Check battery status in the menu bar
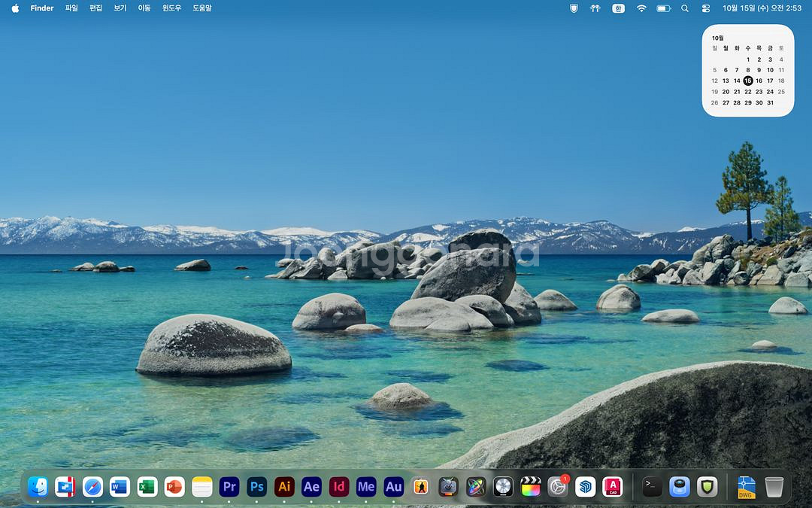The height and width of the screenshot is (508, 812). (x=662, y=8)
